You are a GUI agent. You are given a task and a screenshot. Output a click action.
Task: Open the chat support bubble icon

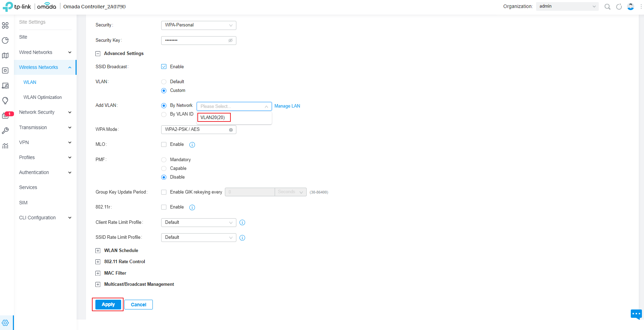pos(636,314)
